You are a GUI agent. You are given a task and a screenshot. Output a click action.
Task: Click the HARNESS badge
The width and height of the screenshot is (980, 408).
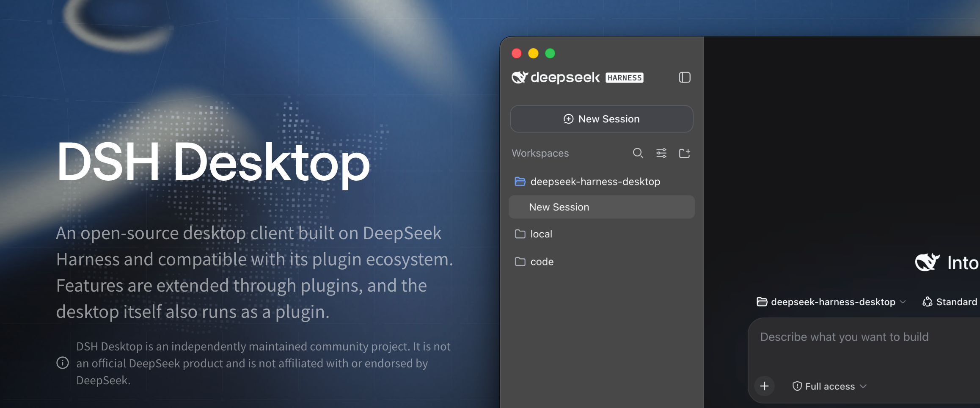[624, 77]
